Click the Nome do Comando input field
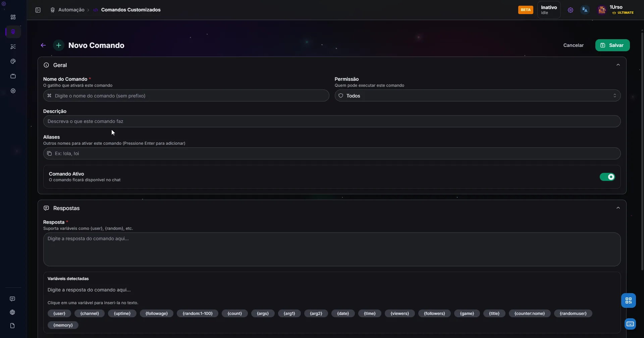 (186, 96)
